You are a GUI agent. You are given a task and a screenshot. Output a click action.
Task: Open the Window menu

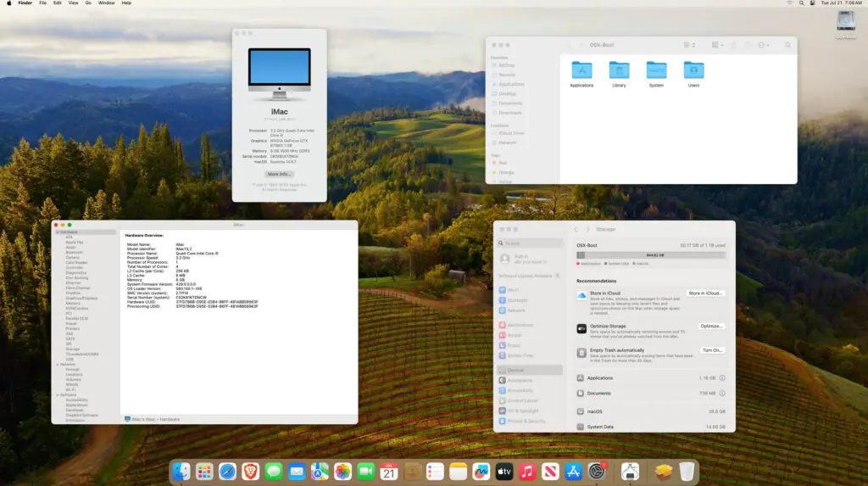[x=106, y=3]
